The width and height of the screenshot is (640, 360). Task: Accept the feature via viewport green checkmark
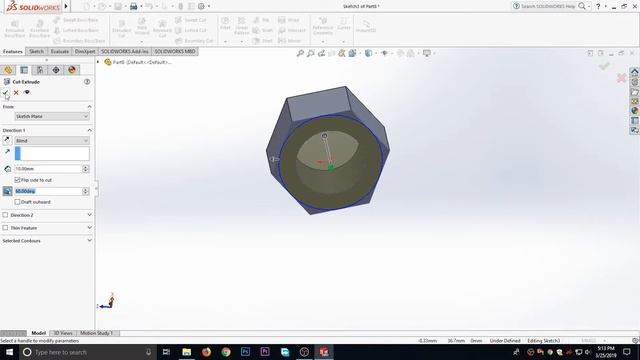(604, 65)
